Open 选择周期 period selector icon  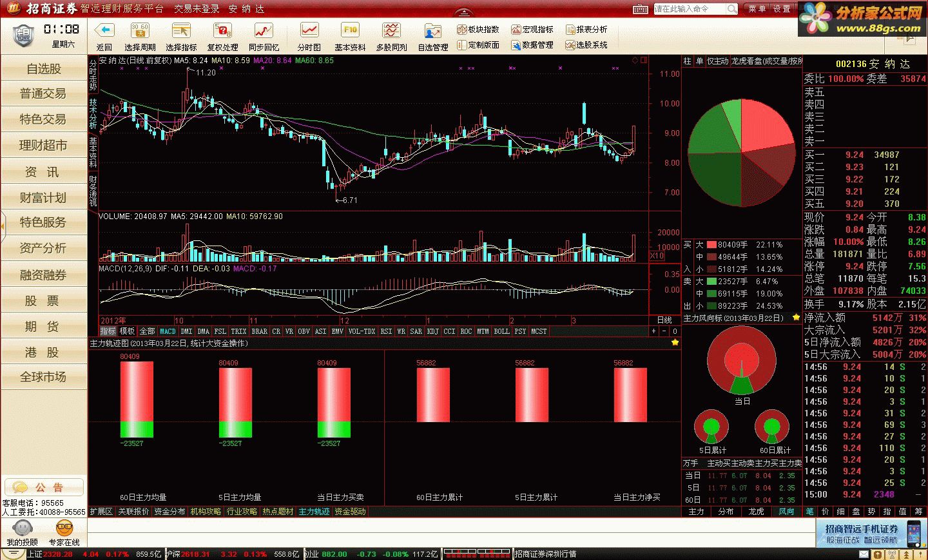click(140, 30)
